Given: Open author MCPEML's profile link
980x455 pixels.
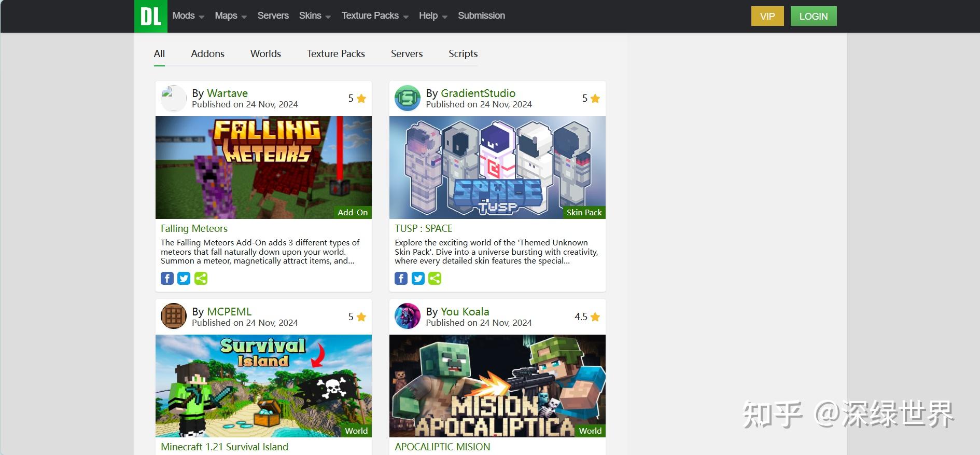Looking at the screenshot, I should [229, 312].
